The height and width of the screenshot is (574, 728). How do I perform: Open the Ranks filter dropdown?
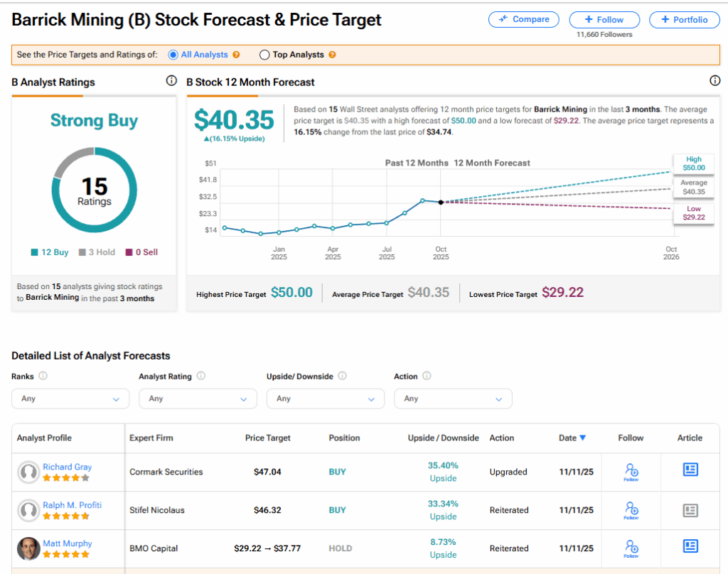tap(70, 399)
